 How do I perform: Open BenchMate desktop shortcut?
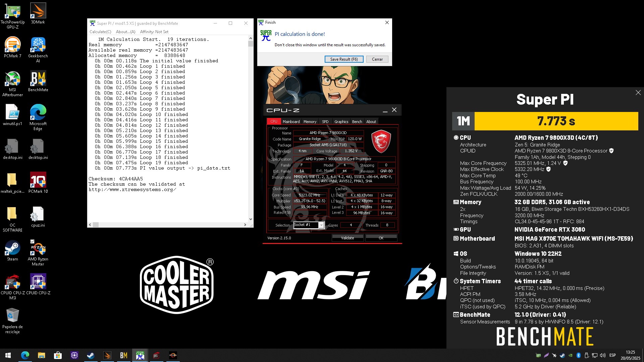point(38,81)
